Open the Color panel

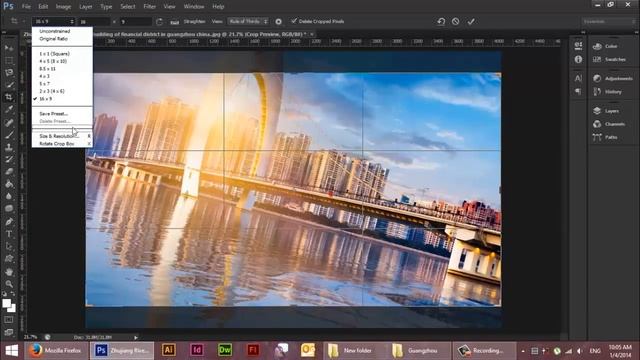pos(611,46)
